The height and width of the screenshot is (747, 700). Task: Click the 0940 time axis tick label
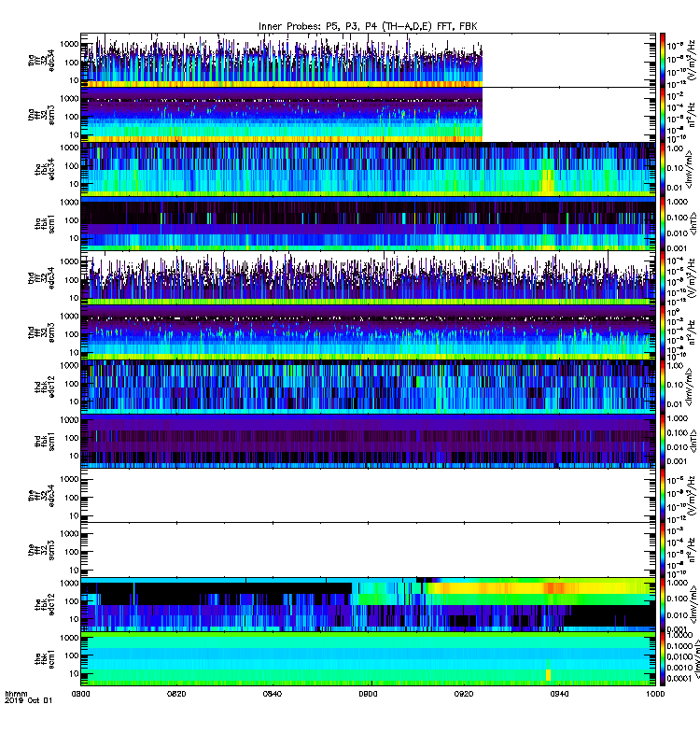(x=559, y=694)
